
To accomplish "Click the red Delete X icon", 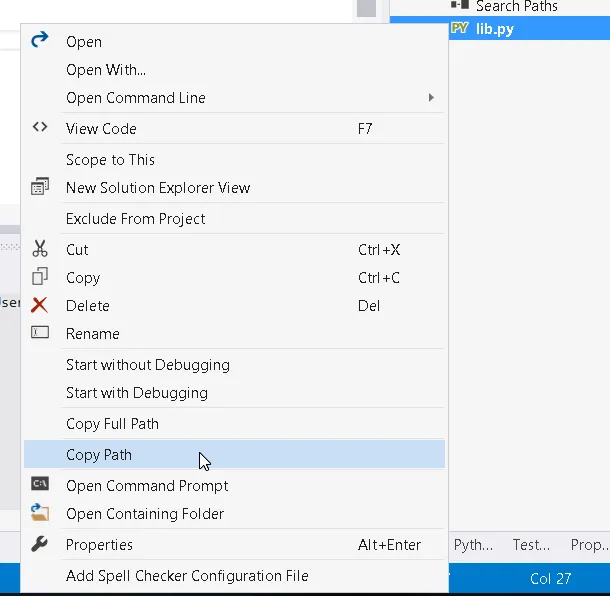I will coord(40,305).
